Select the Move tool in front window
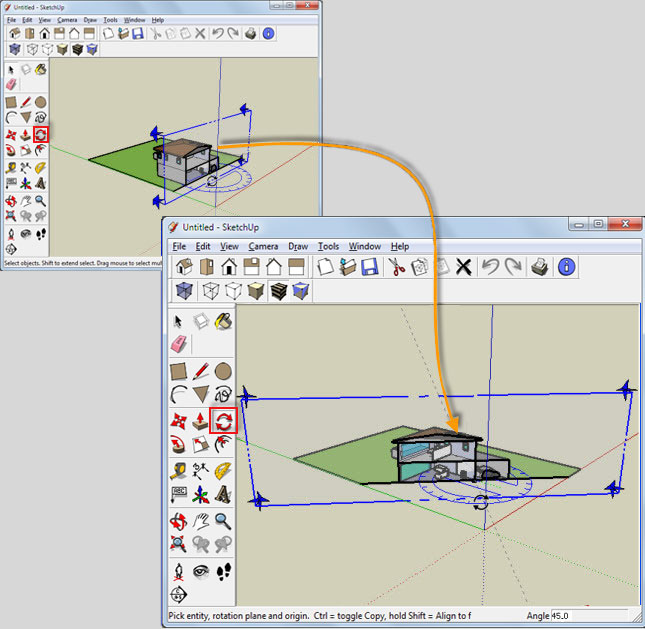This screenshot has width=645, height=629. tap(179, 421)
